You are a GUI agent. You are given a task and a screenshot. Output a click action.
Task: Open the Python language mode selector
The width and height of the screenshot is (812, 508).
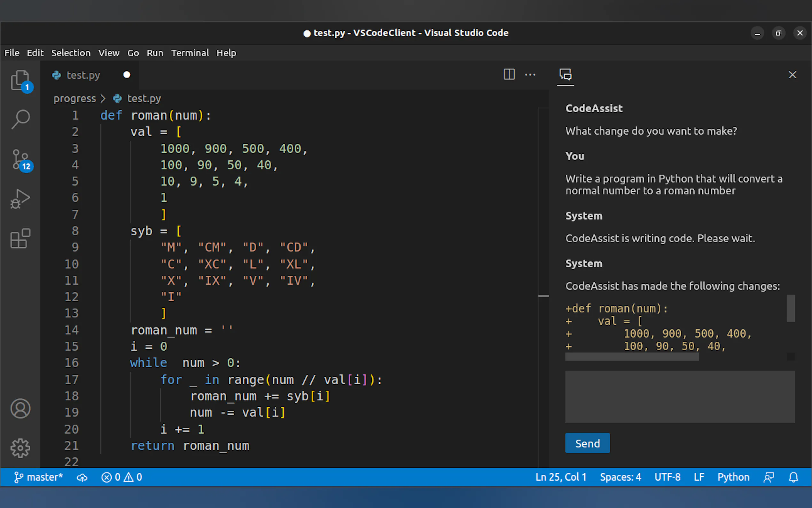[x=733, y=477]
